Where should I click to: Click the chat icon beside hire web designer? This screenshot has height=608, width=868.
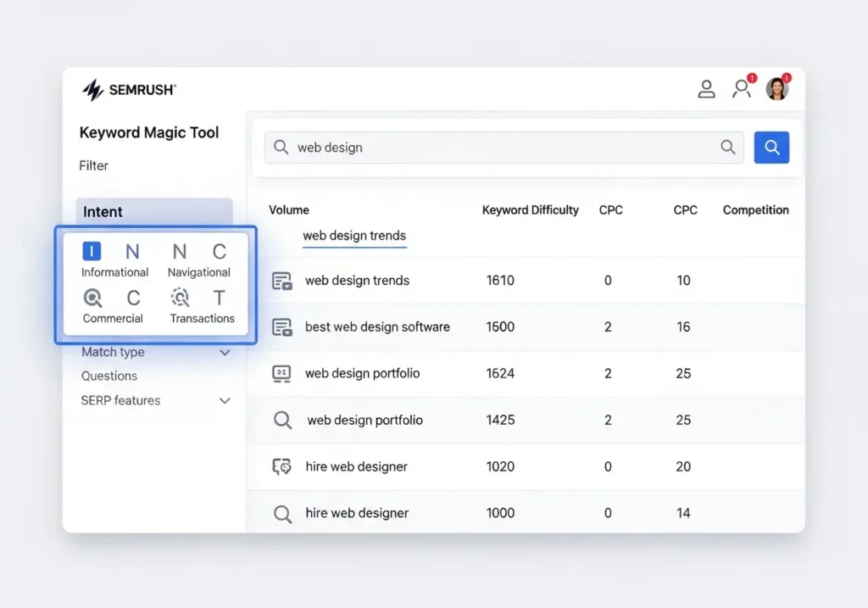click(283, 466)
